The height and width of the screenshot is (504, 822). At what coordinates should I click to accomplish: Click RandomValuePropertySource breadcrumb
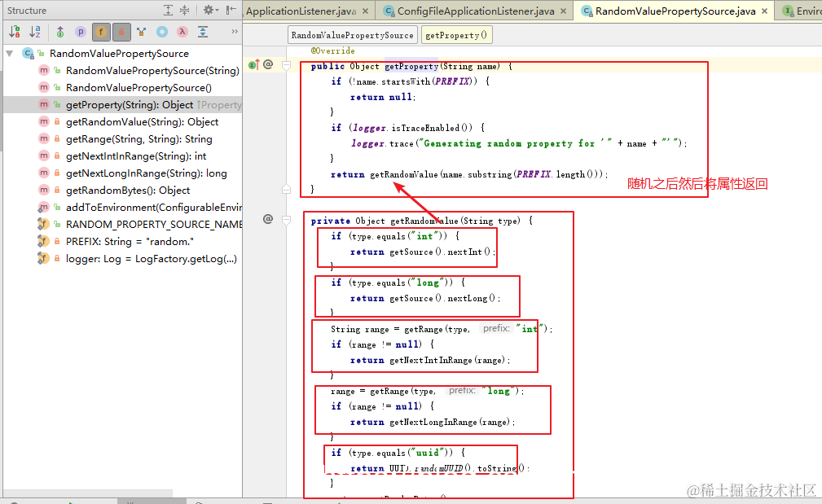pyautogui.click(x=352, y=35)
